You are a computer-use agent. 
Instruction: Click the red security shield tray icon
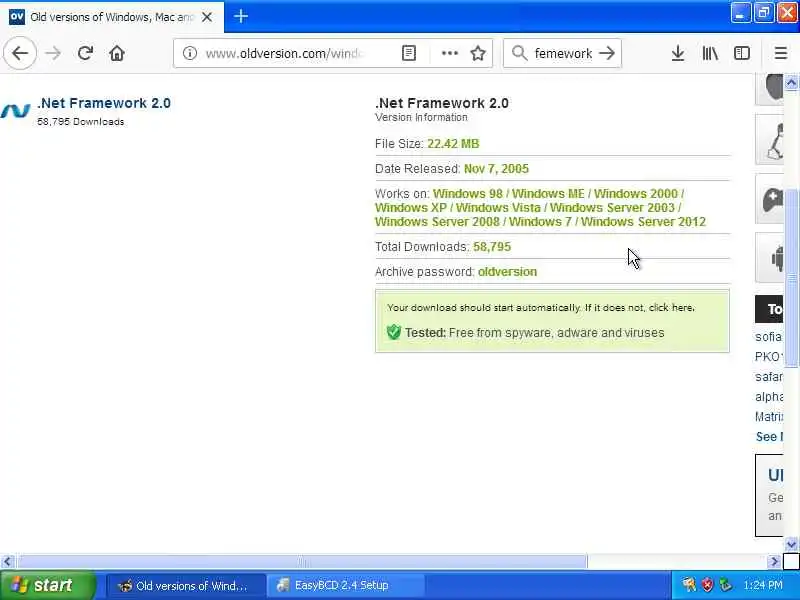point(707,585)
